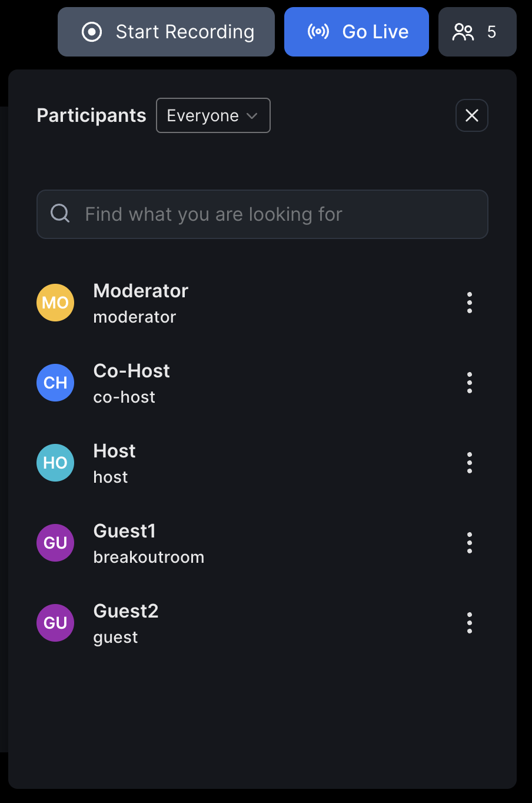Expand the Everyone filter dropdown
This screenshot has width=532, height=803.
(x=213, y=115)
